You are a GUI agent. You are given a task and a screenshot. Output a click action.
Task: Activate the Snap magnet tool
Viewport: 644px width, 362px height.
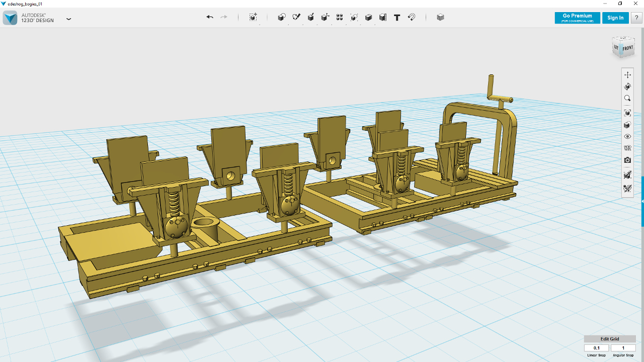pos(412,17)
